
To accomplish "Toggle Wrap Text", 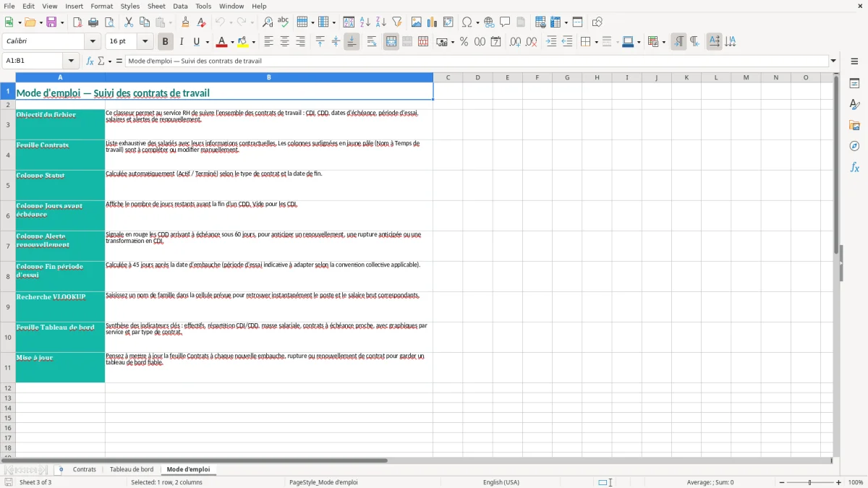I will (x=372, y=42).
